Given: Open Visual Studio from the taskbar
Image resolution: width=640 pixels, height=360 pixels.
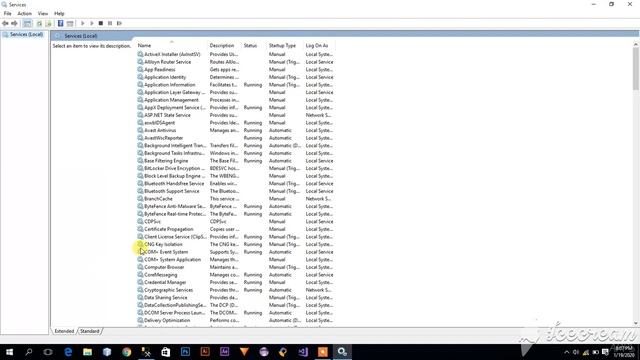Looking at the screenshot, I should (x=303, y=352).
